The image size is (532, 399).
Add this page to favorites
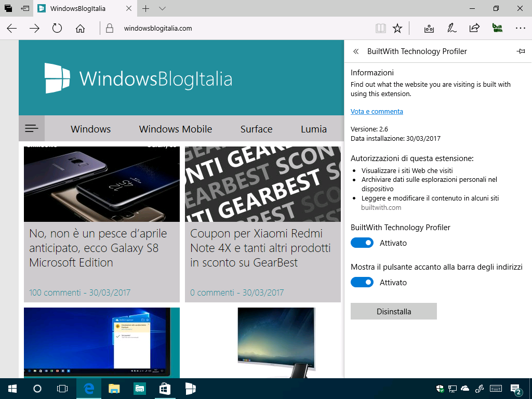(x=397, y=28)
